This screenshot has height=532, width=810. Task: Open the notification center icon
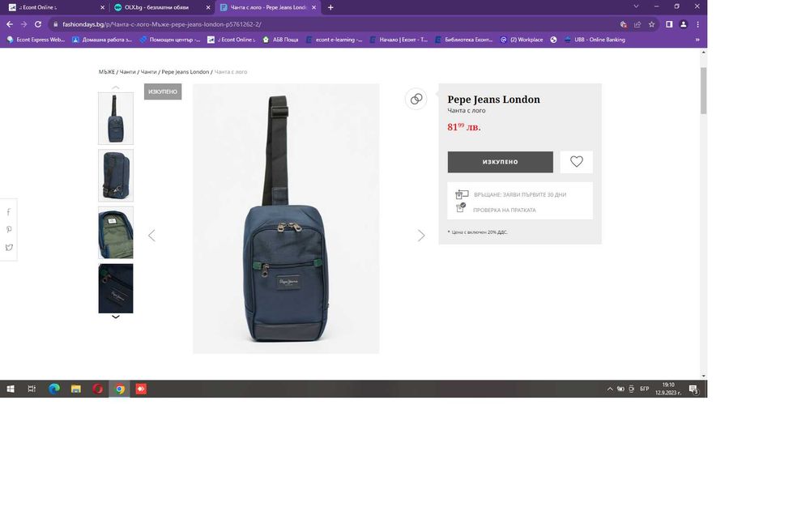click(x=693, y=389)
